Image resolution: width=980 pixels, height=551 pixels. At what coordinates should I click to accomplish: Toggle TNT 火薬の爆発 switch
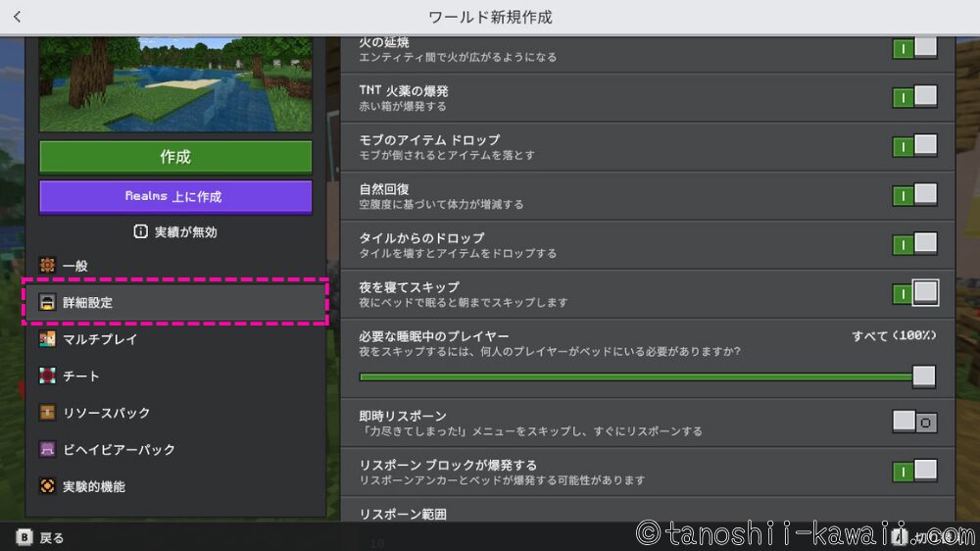915,97
